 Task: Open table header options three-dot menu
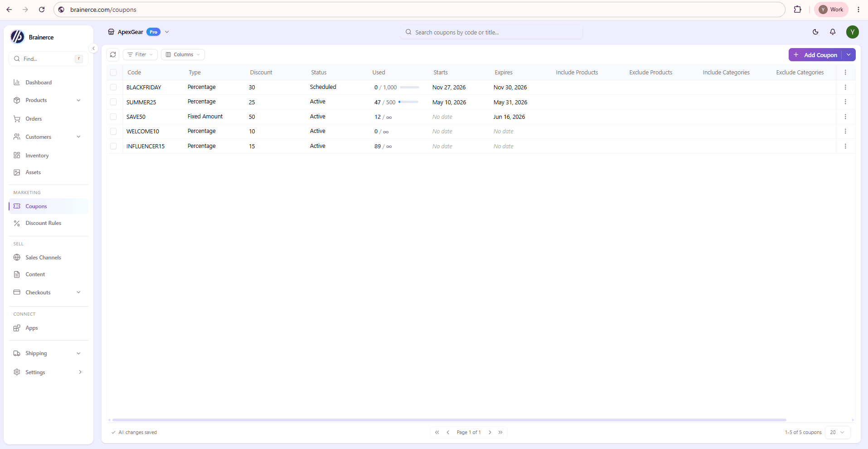point(845,72)
